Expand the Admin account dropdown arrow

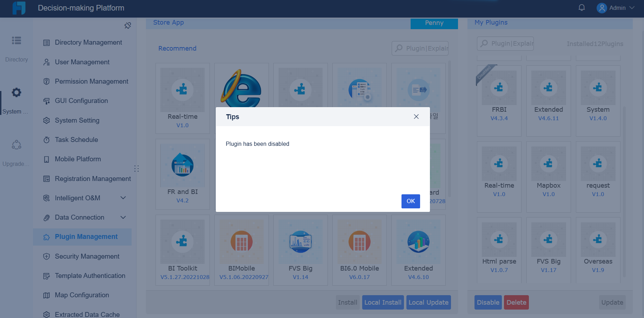click(x=632, y=8)
